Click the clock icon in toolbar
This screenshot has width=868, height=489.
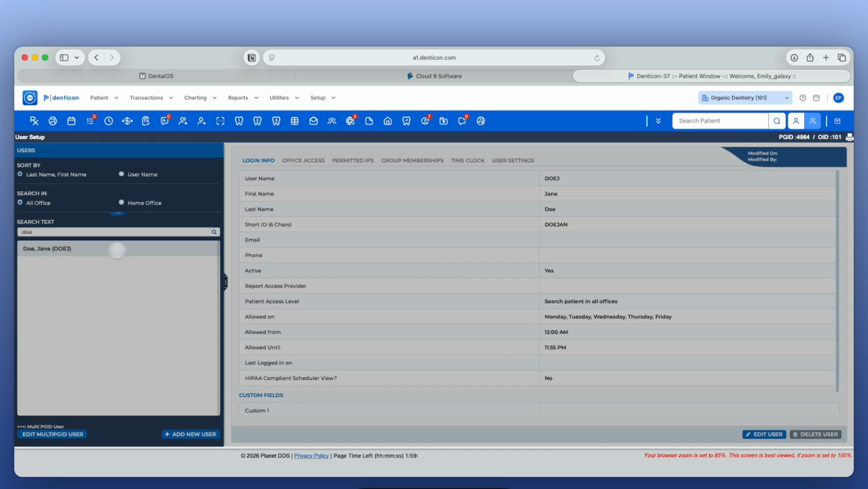108,121
